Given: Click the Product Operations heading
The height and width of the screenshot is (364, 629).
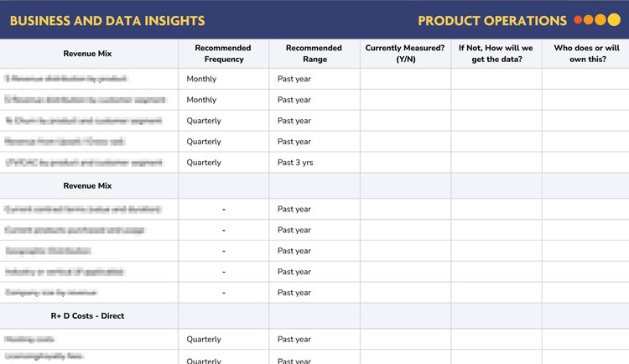Looking at the screenshot, I should [492, 20].
